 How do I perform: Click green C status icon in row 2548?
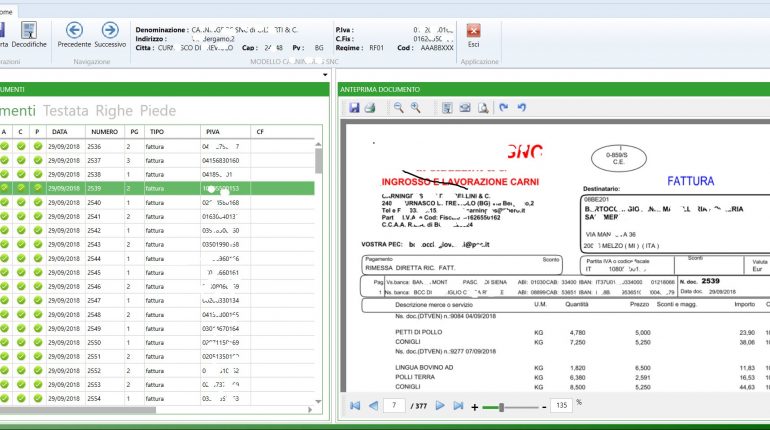pyautogui.click(x=21, y=314)
